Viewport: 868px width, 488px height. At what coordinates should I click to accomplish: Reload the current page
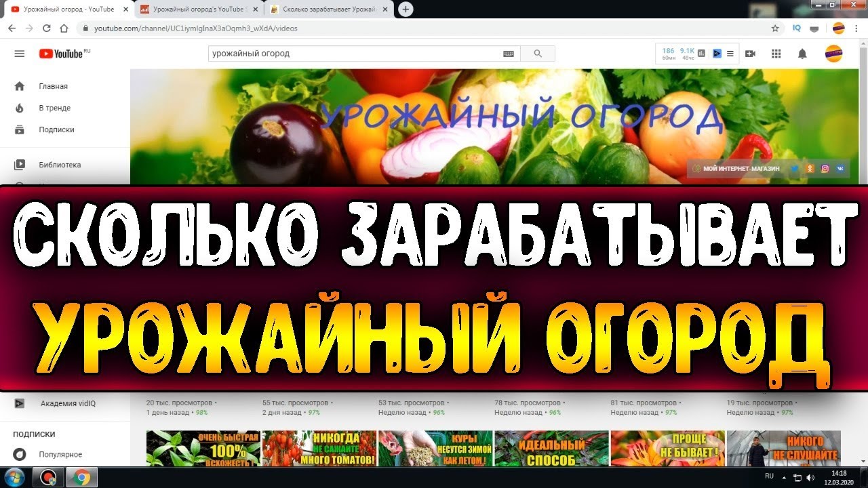pos(46,28)
